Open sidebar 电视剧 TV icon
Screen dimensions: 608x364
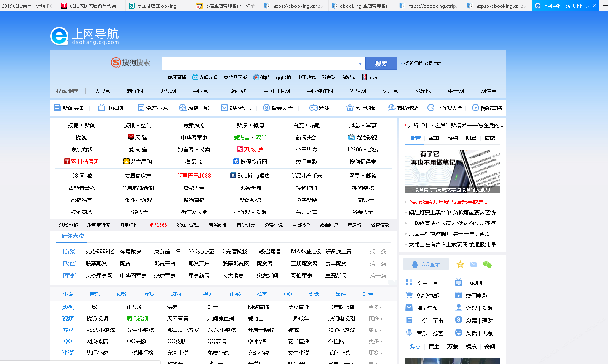coord(459,282)
